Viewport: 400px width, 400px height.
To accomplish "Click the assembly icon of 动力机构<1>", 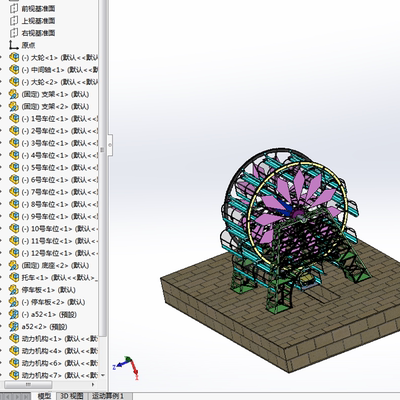I will point(14,339).
